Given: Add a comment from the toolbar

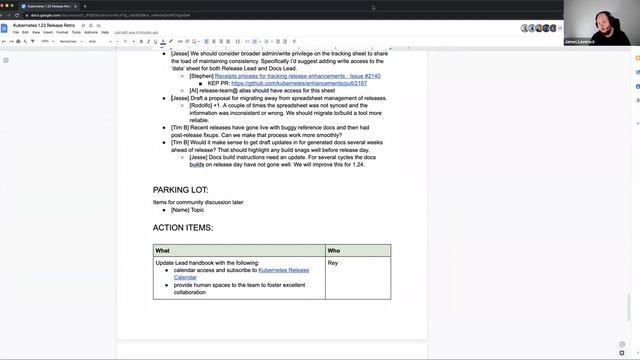Looking at the screenshot, I should (187, 42).
